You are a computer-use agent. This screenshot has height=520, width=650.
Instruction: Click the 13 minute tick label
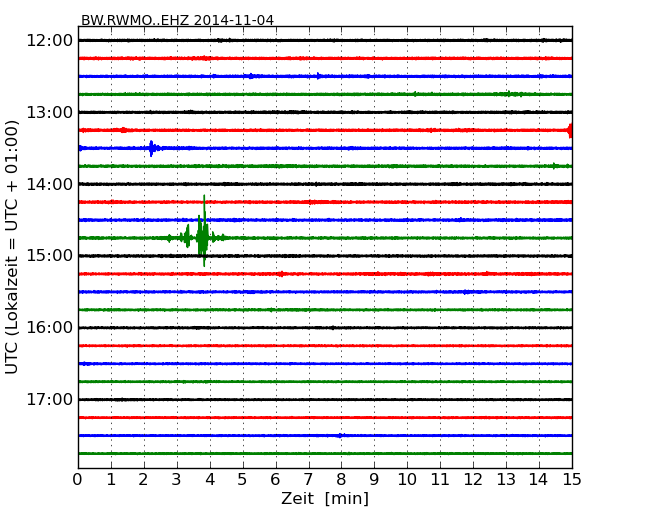click(506, 480)
